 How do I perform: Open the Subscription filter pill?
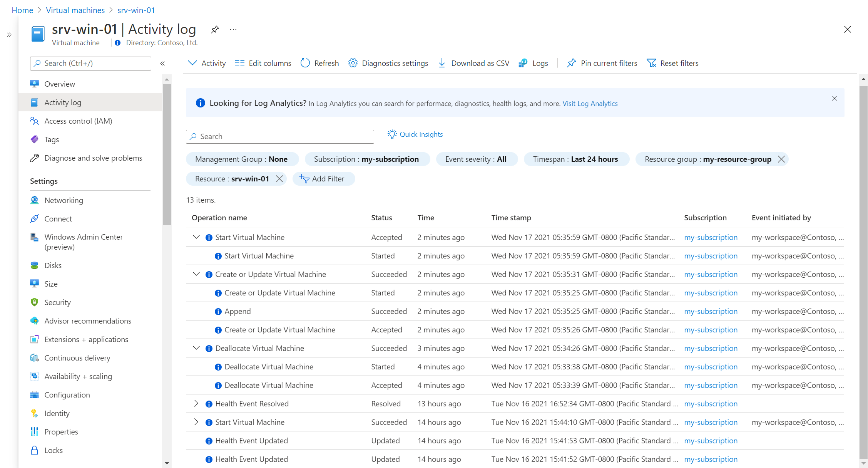click(367, 159)
